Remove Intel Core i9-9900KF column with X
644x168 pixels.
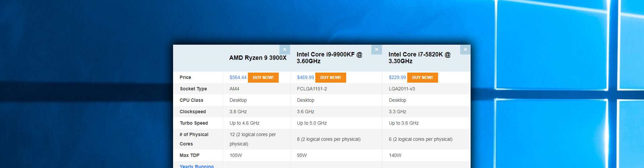coord(376,49)
